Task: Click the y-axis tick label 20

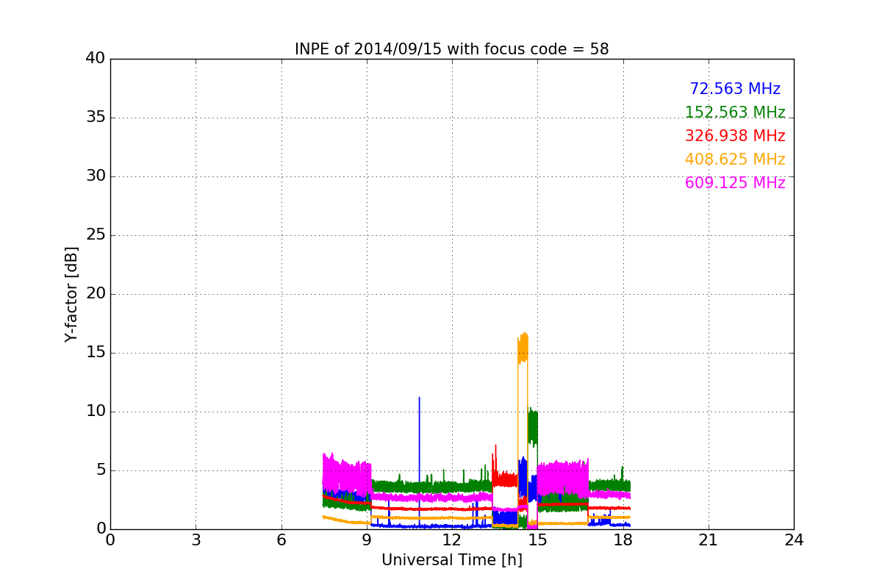Action: click(96, 294)
